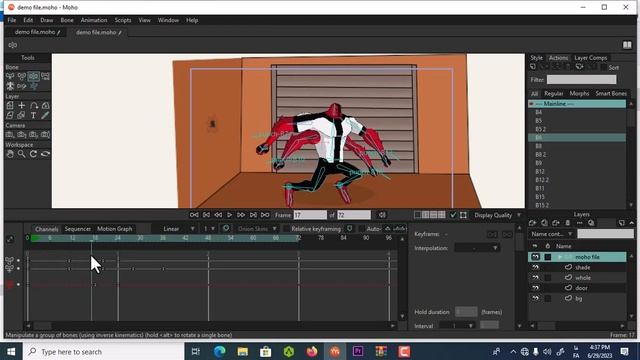Click the first Layer tools icon
Screen dimensions: 640x360
10,106
